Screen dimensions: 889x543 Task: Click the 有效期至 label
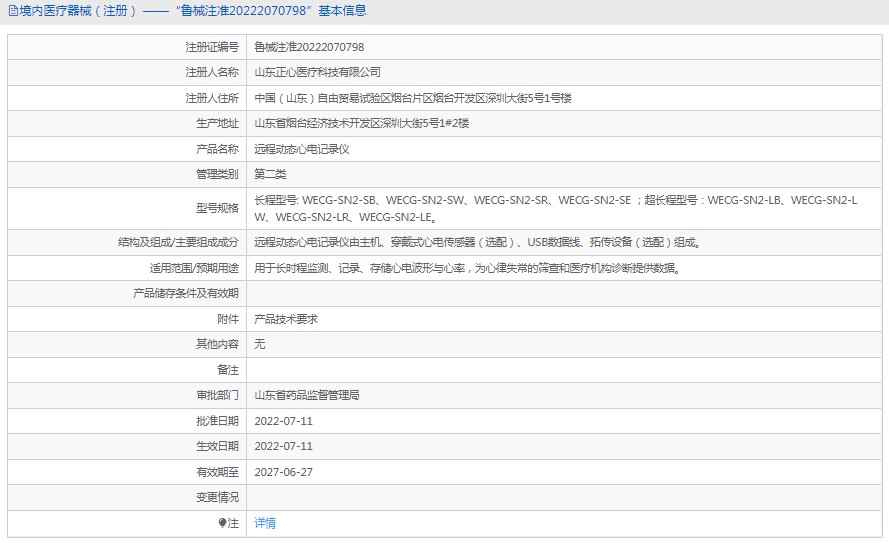(218, 472)
